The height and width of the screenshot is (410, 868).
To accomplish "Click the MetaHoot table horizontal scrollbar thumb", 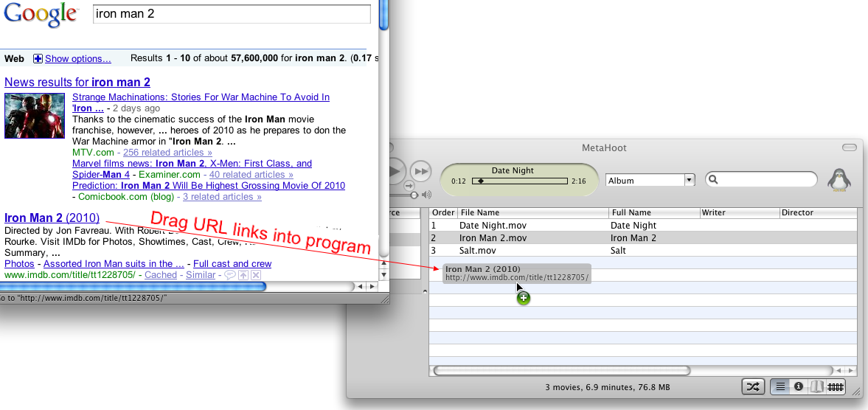I will point(561,370).
